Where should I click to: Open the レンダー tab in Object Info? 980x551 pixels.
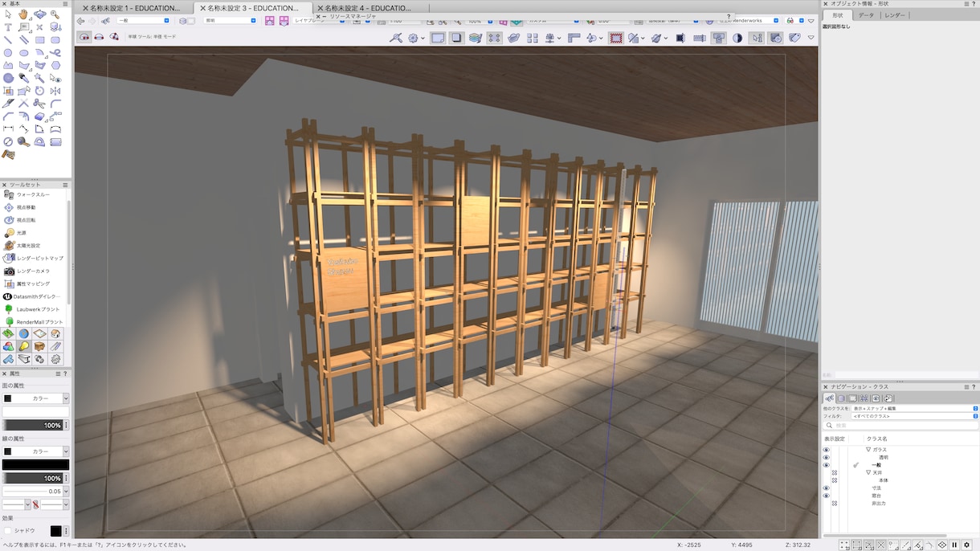pos(895,15)
